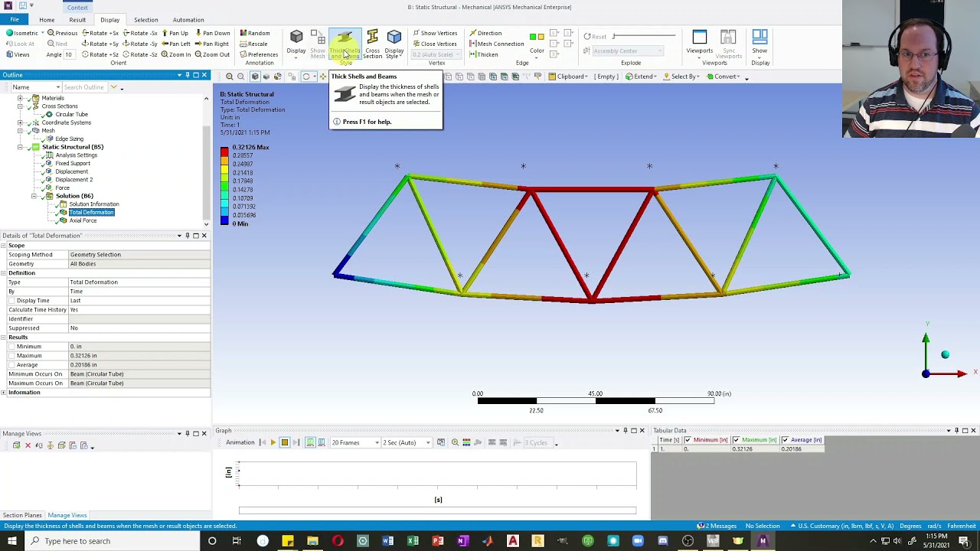Click the Search Outline field
980x551 pixels.
87,87
